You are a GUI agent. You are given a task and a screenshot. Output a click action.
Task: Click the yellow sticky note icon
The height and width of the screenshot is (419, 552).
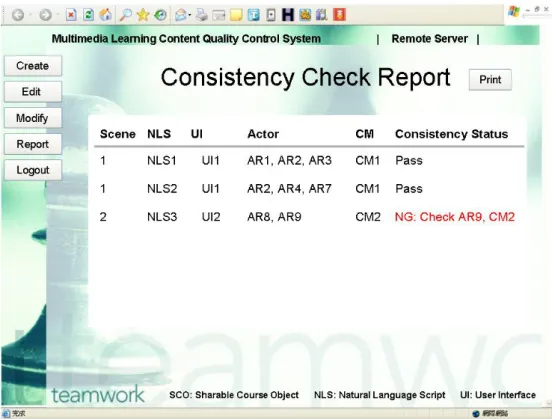(x=236, y=15)
